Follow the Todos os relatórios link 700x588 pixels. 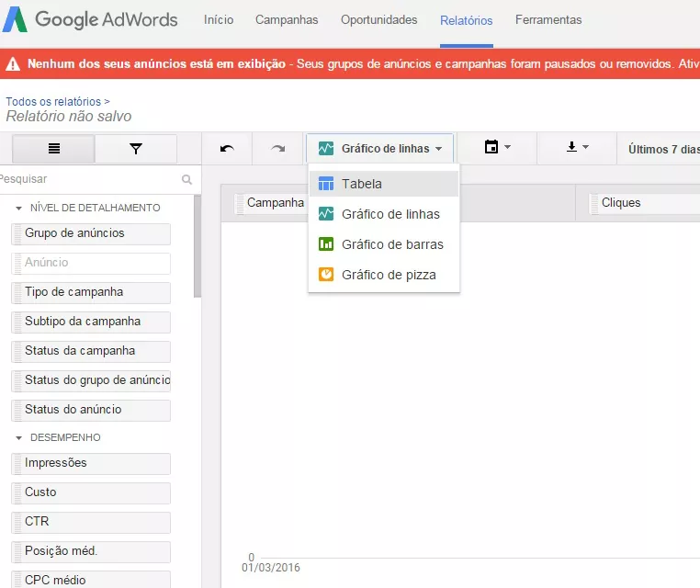53,102
